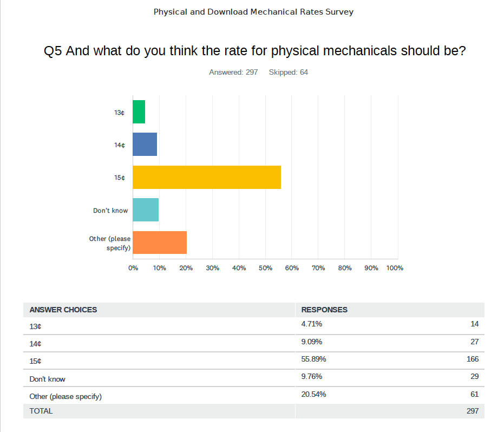This screenshot has height=432, width=504.
Task: Click Other (please specify) table entry
Action: 66,396
